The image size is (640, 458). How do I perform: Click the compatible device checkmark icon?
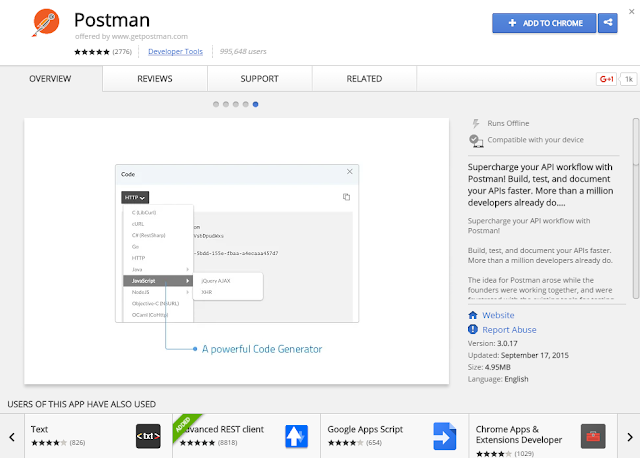coord(476,141)
